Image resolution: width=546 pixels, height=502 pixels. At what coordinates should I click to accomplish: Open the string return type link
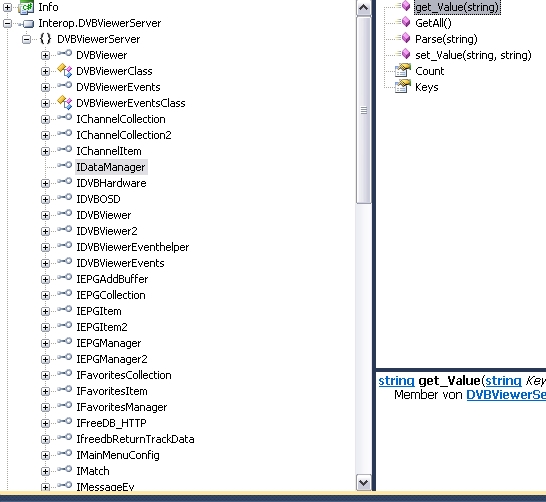[396, 381]
